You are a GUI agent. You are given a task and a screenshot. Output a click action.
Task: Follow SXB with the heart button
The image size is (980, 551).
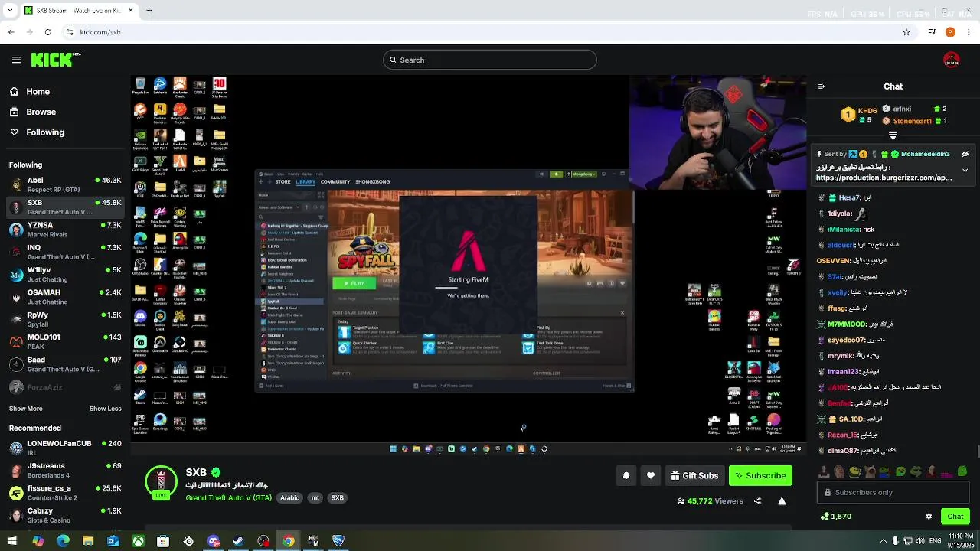click(x=651, y=476)
